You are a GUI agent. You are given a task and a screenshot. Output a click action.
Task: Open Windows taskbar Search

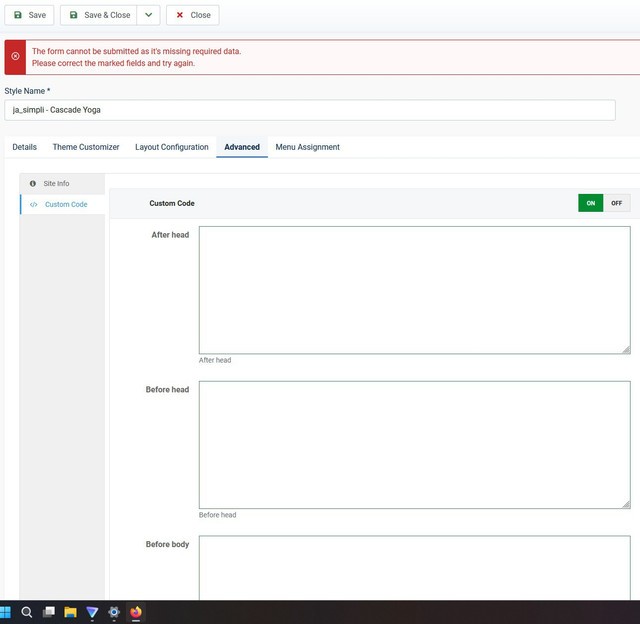27,612
